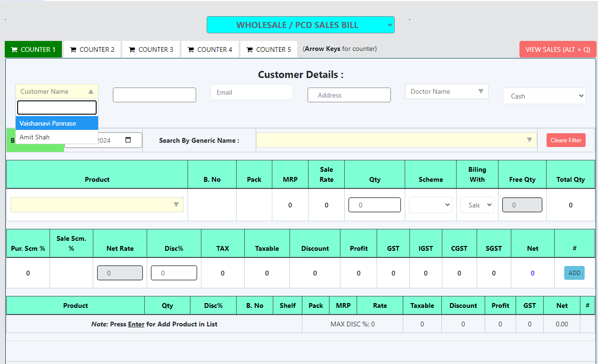Switch to the Counter 4 tab
Image resolution: width=598 pixels, height=364 pixels.
coord(210,49)
